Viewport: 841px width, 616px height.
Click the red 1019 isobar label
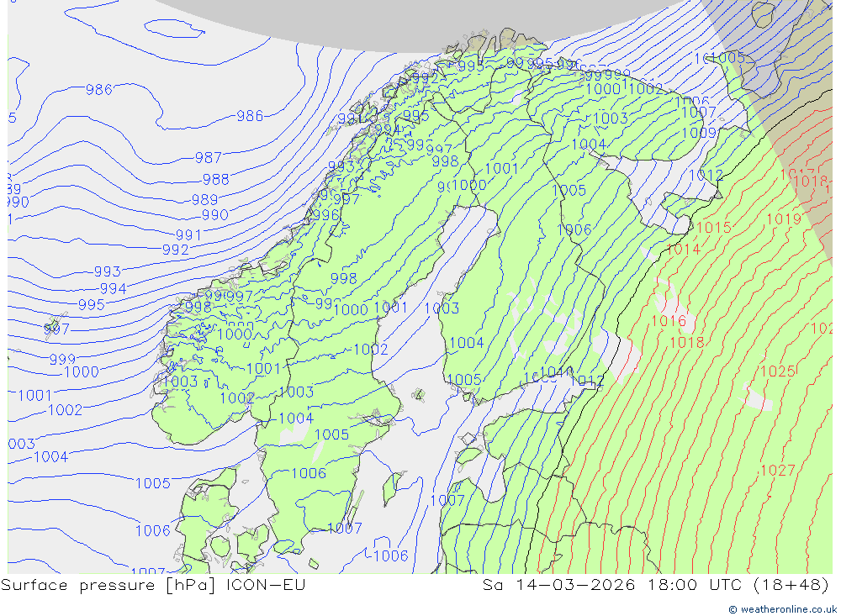click(x=784, y=218)
